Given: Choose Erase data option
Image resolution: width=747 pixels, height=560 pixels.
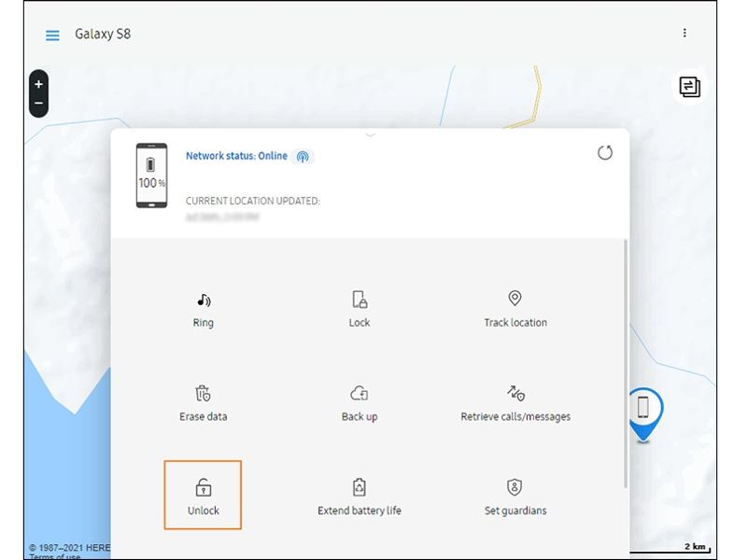Looking at the screenshot, I should pos(204,402).
